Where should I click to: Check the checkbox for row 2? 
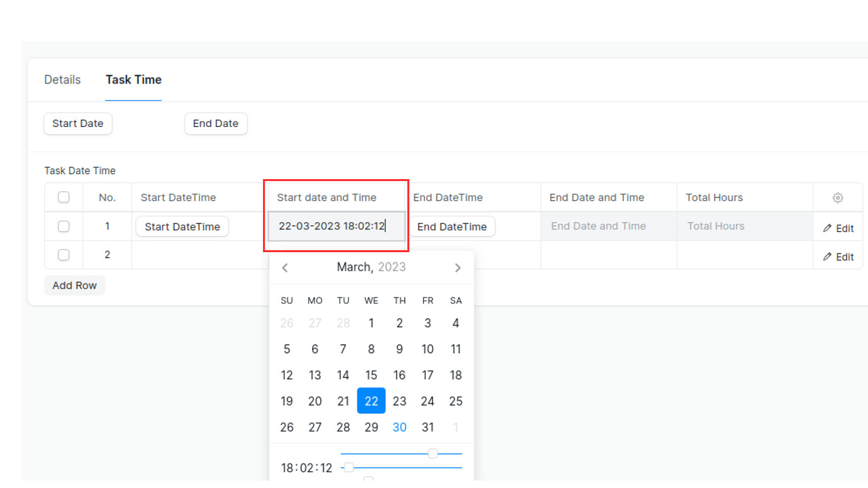(64, 255)
